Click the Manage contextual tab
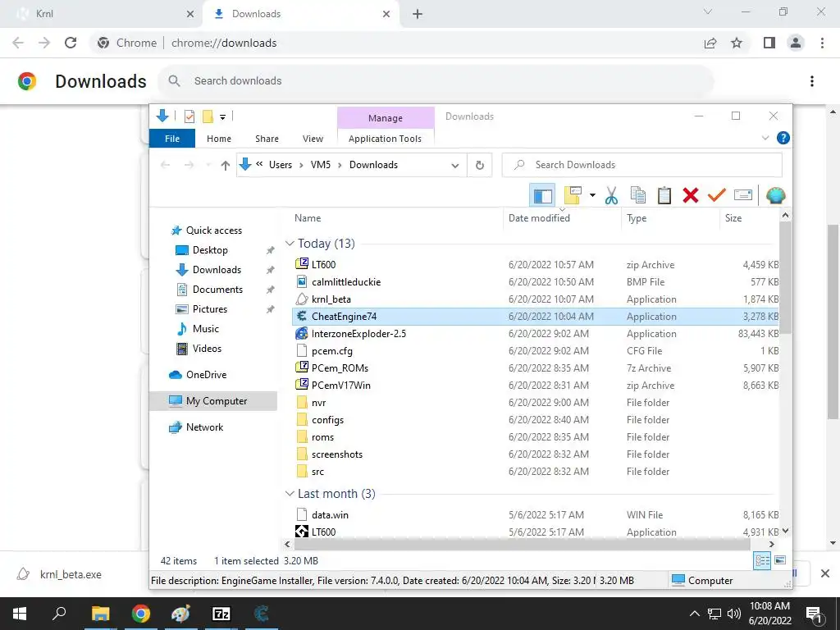Viewport: 840px width, 630px height. pyautogui.click(x=386, y=118)
